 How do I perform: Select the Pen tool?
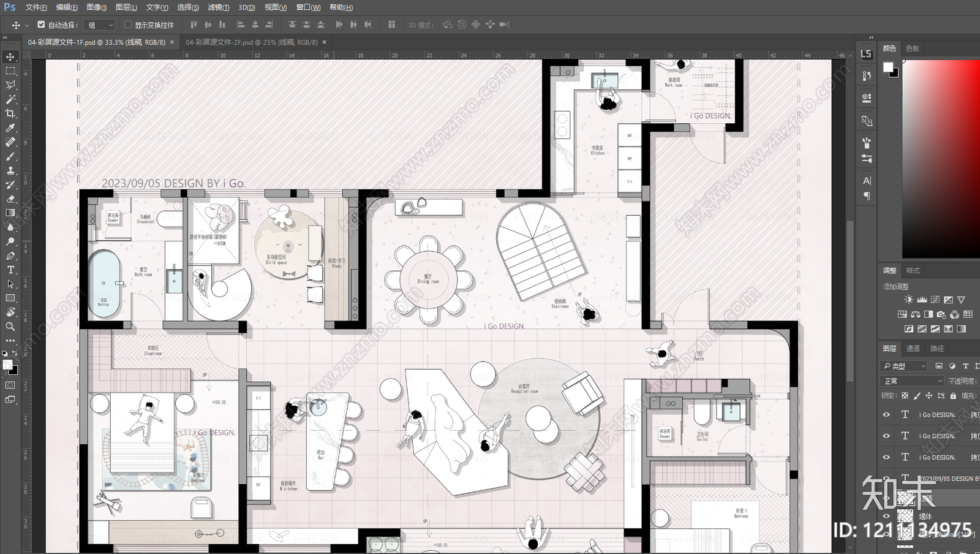10,256
